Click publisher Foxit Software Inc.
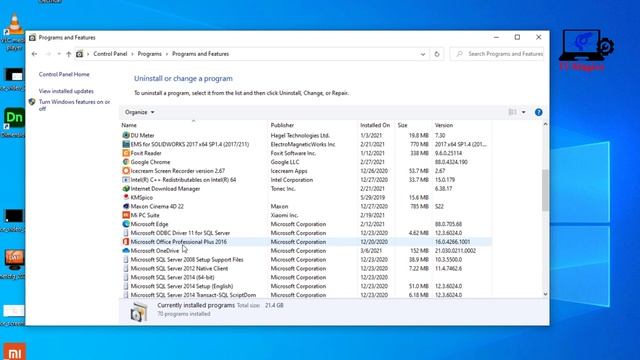640x360 pixels. coord(293,153)
